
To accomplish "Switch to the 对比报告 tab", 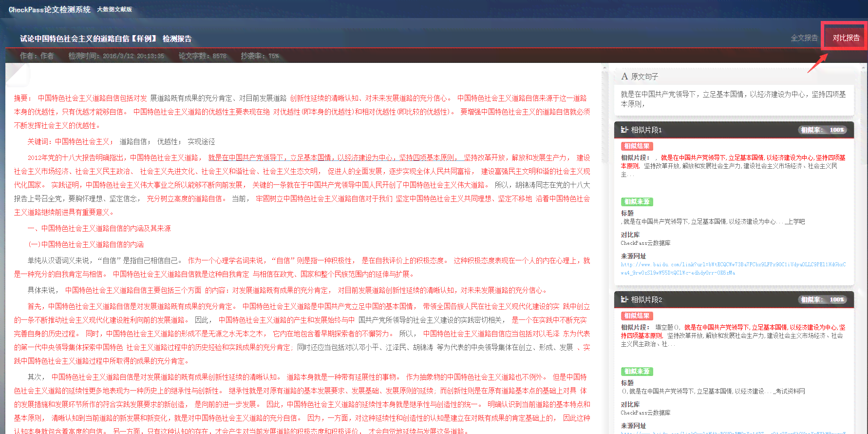I will point(846,38).
